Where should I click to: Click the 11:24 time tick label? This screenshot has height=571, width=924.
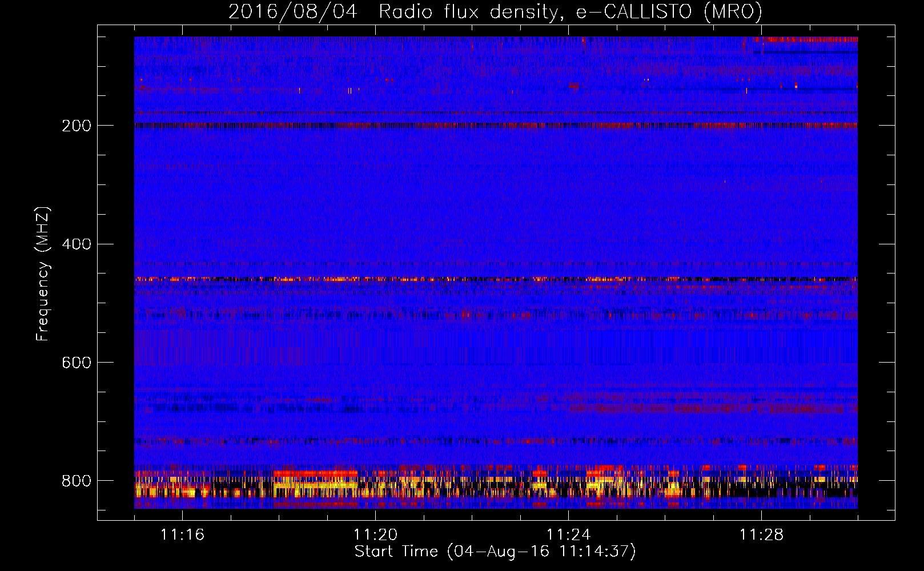click(568, 534)
